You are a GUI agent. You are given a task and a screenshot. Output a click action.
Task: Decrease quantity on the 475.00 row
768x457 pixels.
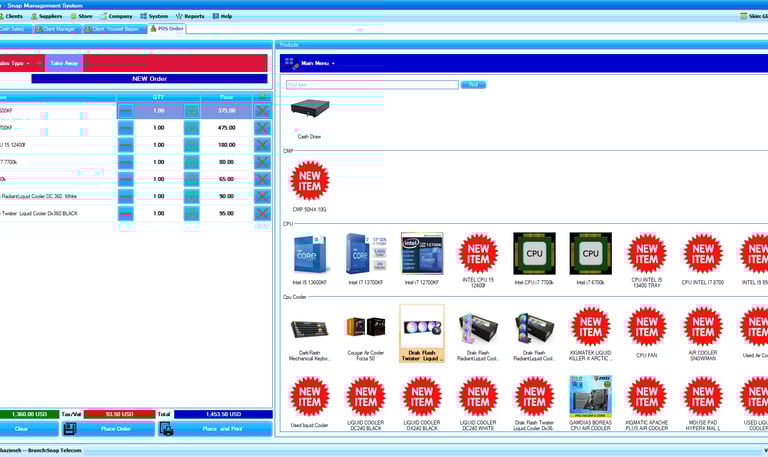tap(126, 128)
